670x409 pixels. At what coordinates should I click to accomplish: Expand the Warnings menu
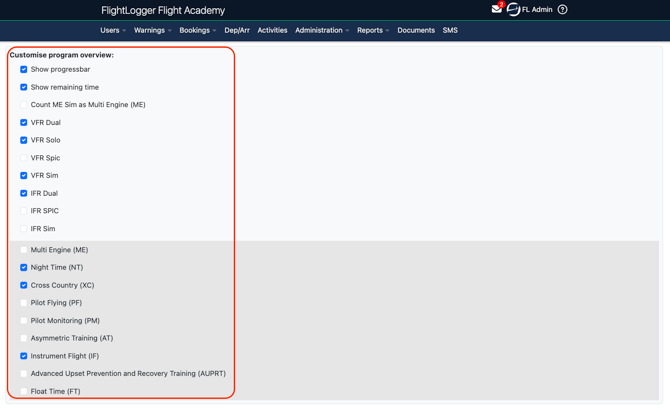click(153, 30)
